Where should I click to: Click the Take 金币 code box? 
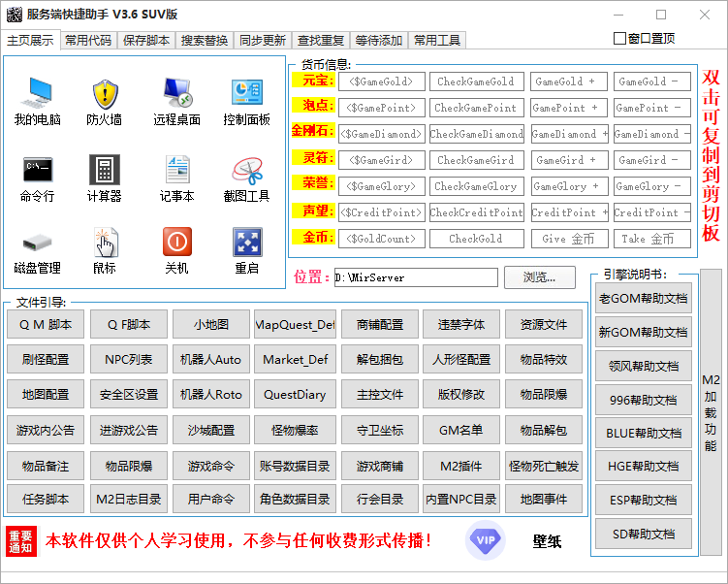651,239
